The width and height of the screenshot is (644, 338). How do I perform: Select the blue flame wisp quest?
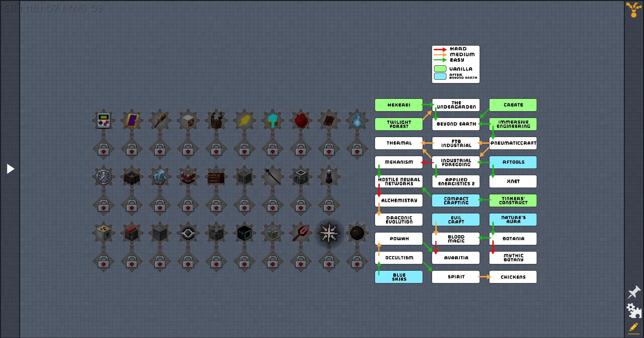tap(357, 121)
